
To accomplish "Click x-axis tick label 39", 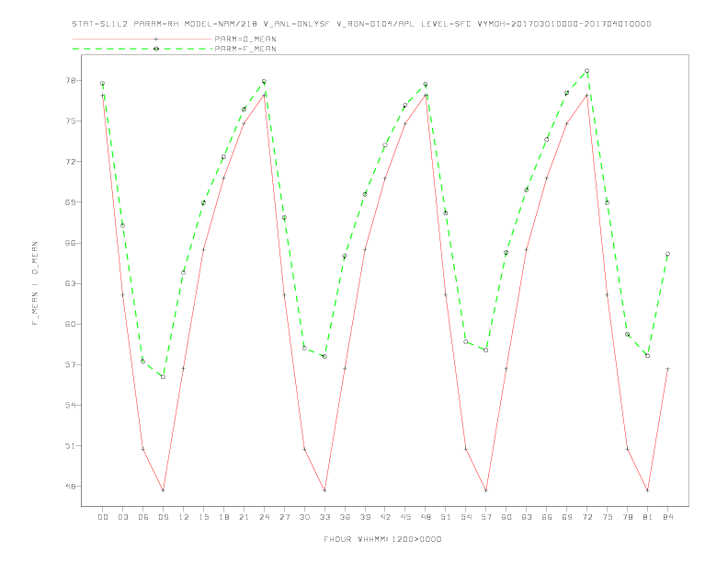I will click(365, 517).
